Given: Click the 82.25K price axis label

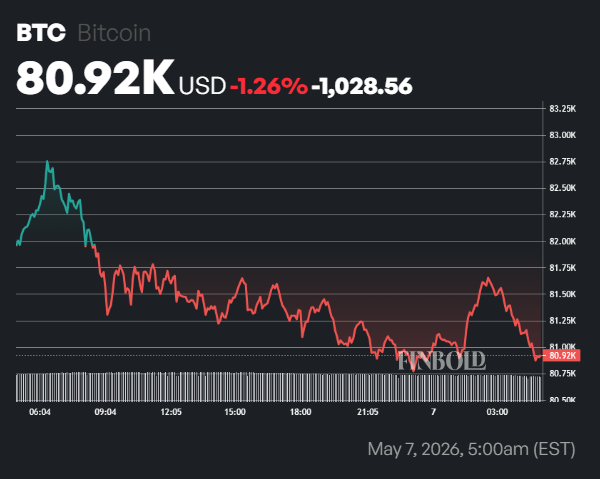Looking at the screenshot, I should click(x=562, y=214).
